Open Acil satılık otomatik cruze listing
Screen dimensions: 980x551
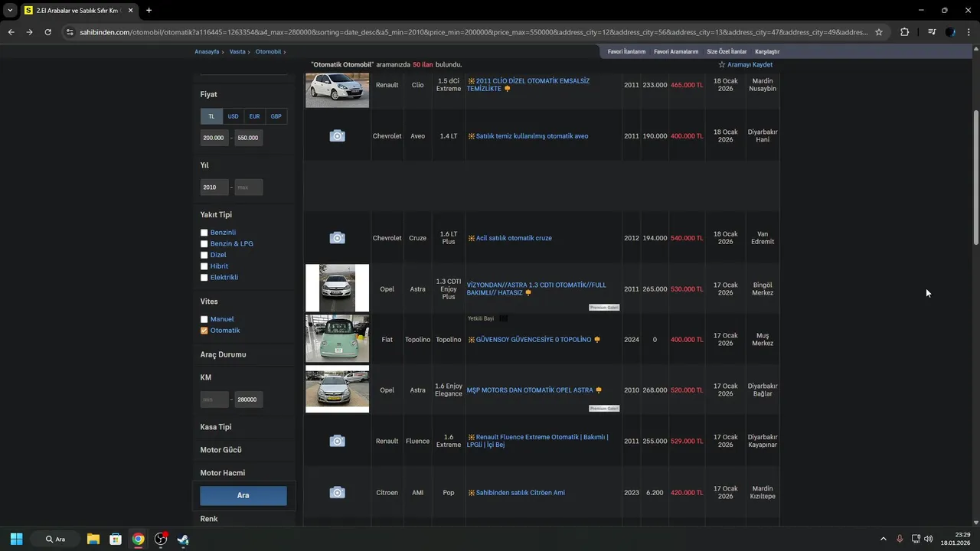tap(514, 238)
